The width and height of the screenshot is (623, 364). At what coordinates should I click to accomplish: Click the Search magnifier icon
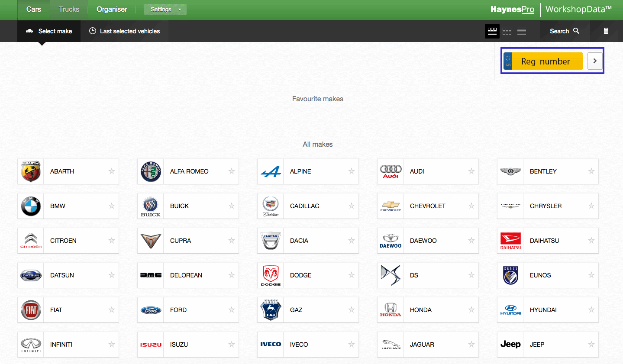coord(576,31)
